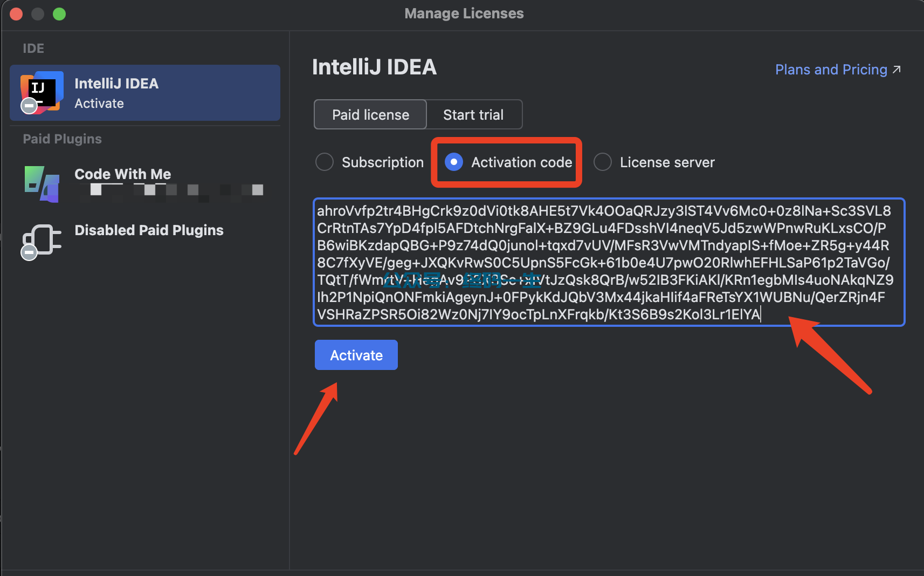Select Disabled Paid Plugins entry
Screen dimensions: 924x576
(145, 242)
